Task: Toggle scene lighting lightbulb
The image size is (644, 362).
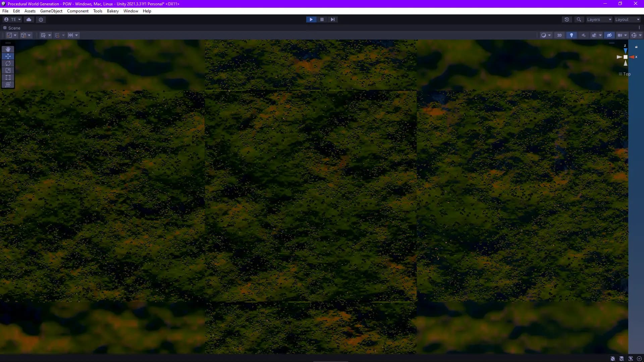Action: tap(572, 35)
